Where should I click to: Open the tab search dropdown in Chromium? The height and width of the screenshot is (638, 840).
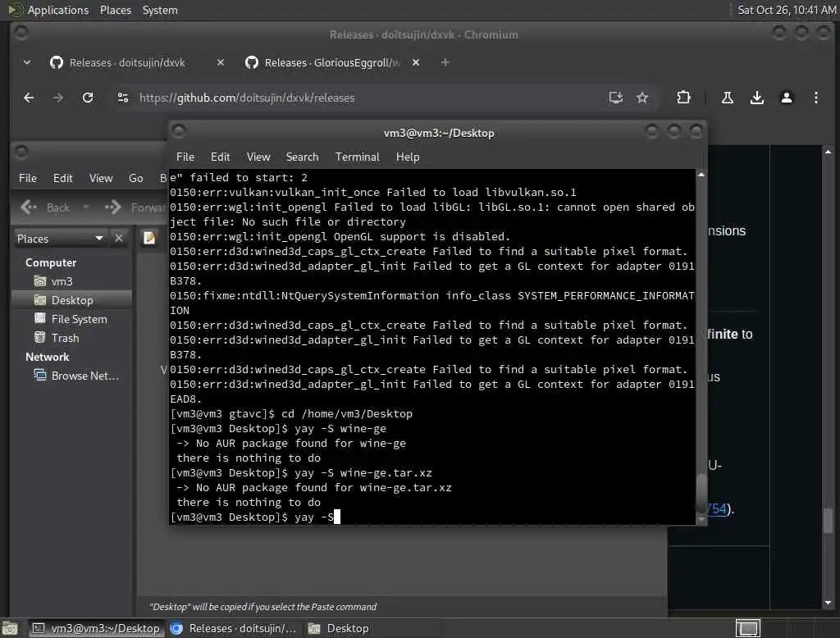[x=27, y=62]
